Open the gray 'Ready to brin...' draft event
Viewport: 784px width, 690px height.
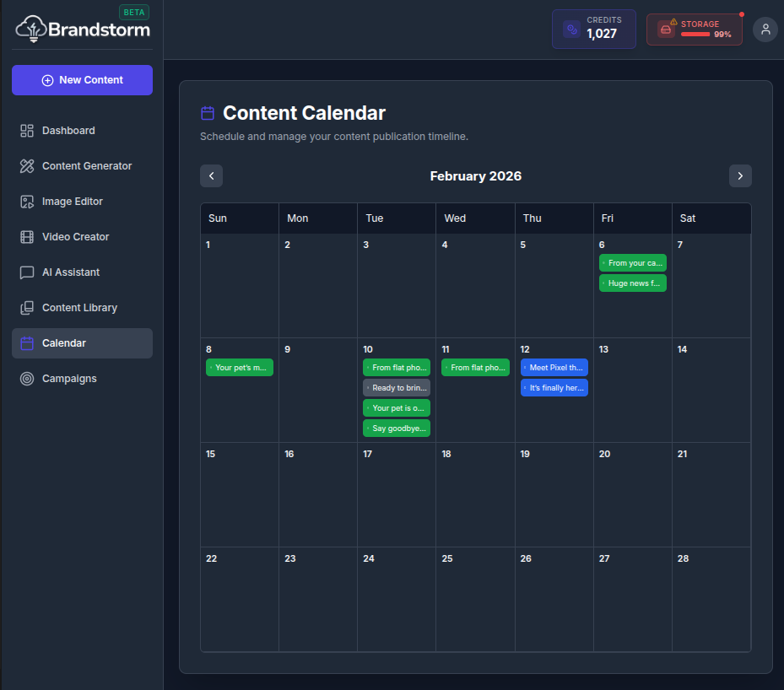click(x=396, y=387)
